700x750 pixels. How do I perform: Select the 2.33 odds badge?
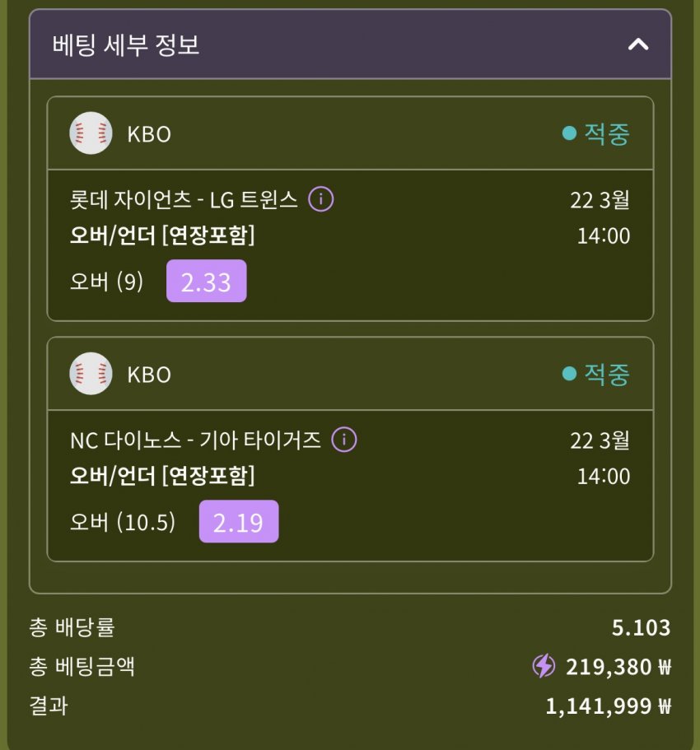[206, 282]
